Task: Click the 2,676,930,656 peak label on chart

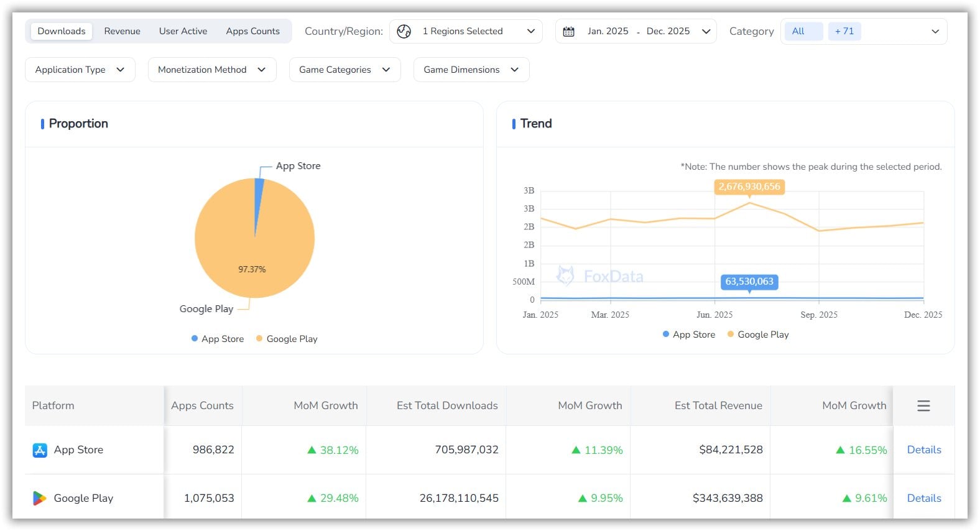Action: click(749, 187)
